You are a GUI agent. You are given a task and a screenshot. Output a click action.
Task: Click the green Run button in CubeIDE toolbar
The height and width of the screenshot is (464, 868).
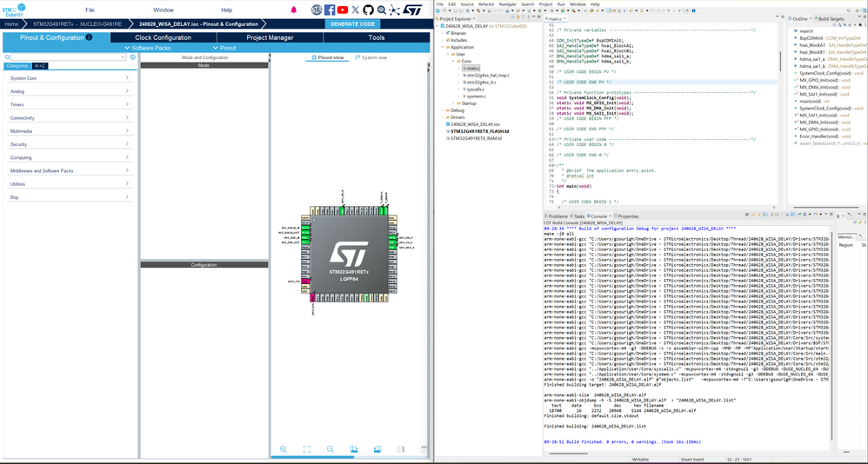[x=563, y=10]
